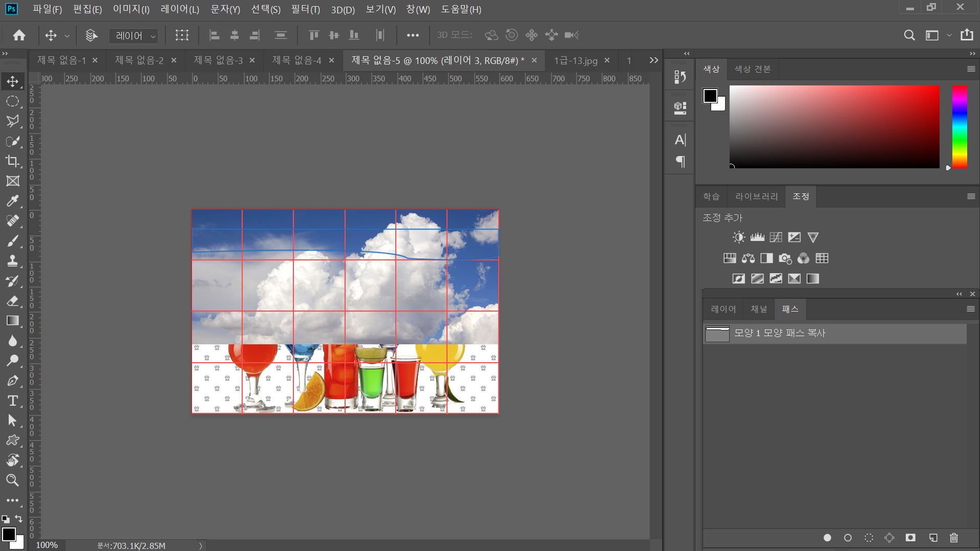Switch to the 레이어 panel tab

point(723,309)
